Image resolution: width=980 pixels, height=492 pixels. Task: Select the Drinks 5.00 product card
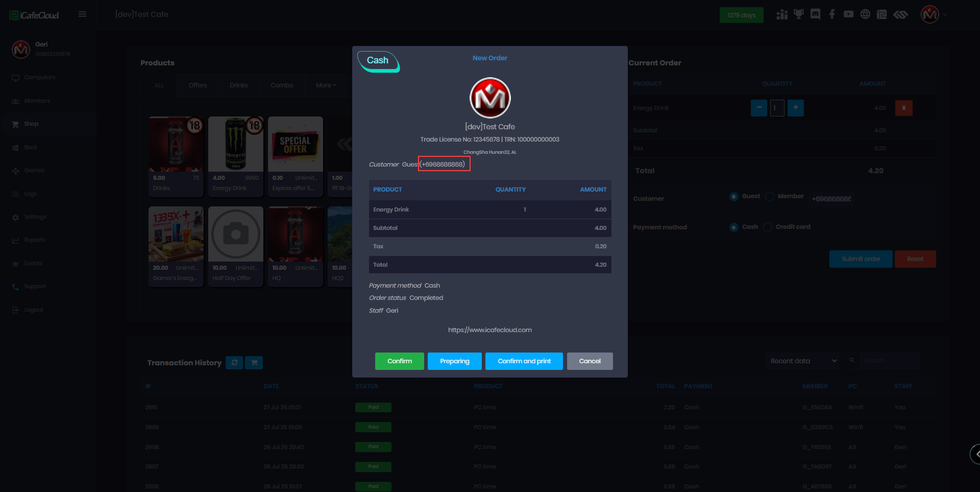[176, 157]
